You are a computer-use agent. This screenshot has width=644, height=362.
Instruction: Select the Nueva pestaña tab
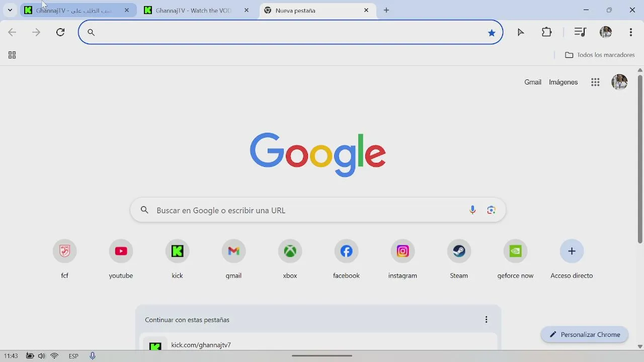317,10
